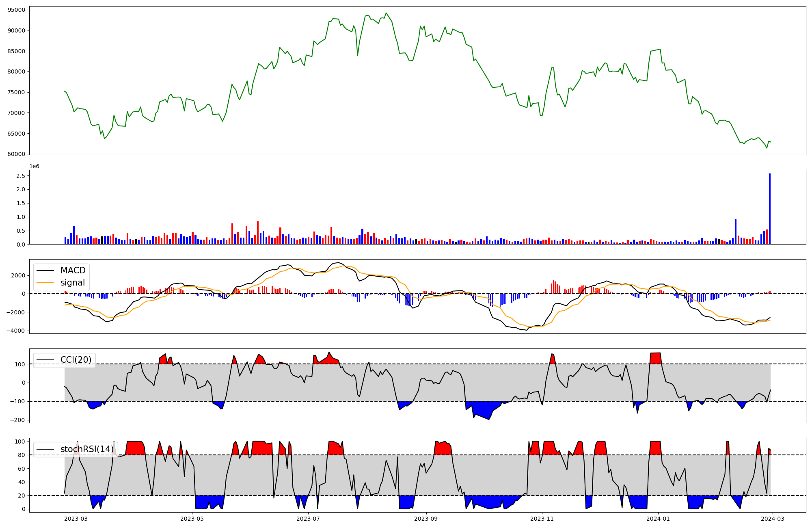This screenshot has width=812, height=528.
Task: Select the 2023-07 date tick label
Action: pos(308,518)
